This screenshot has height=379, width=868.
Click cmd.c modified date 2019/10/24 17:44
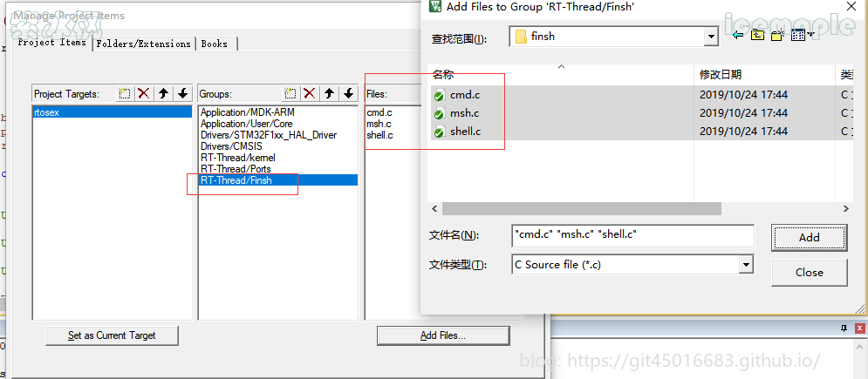point(743,95)
